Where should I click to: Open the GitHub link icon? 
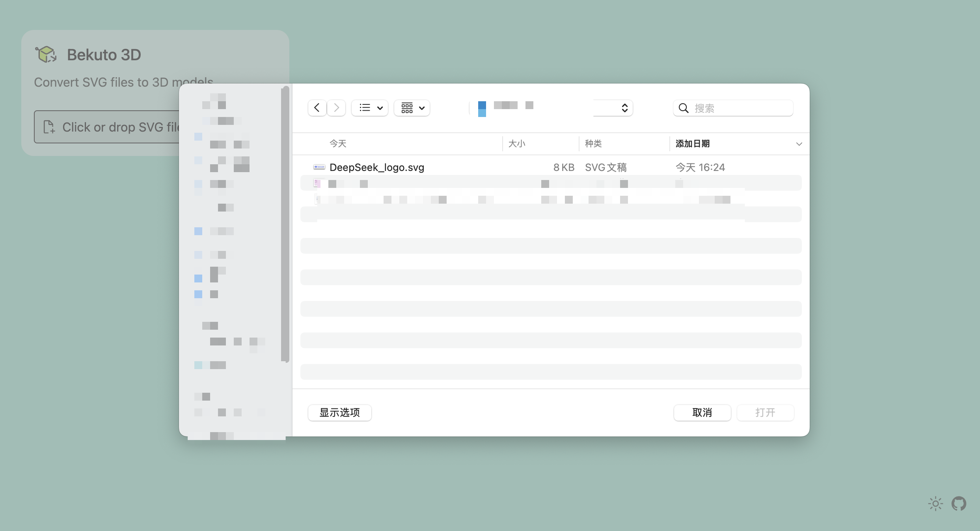[x=959, y=504]
